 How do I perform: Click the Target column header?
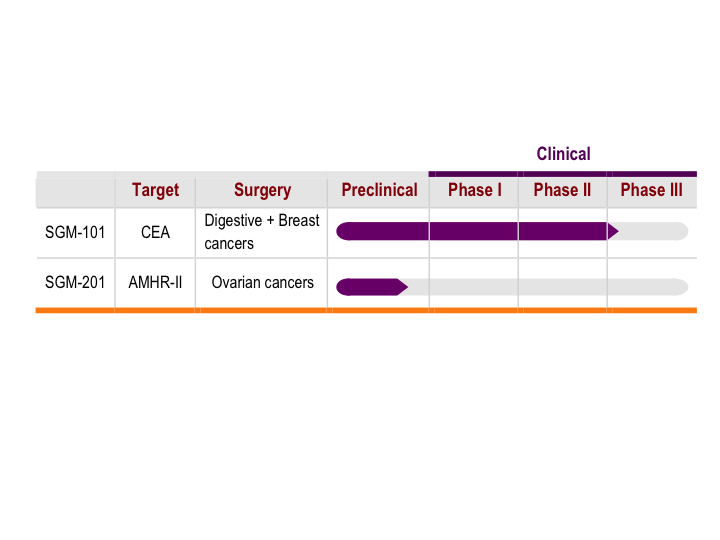155,190
